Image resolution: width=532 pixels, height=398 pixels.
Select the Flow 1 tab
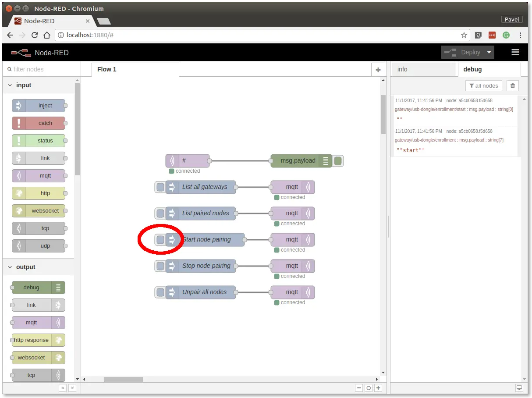(135, 69)
